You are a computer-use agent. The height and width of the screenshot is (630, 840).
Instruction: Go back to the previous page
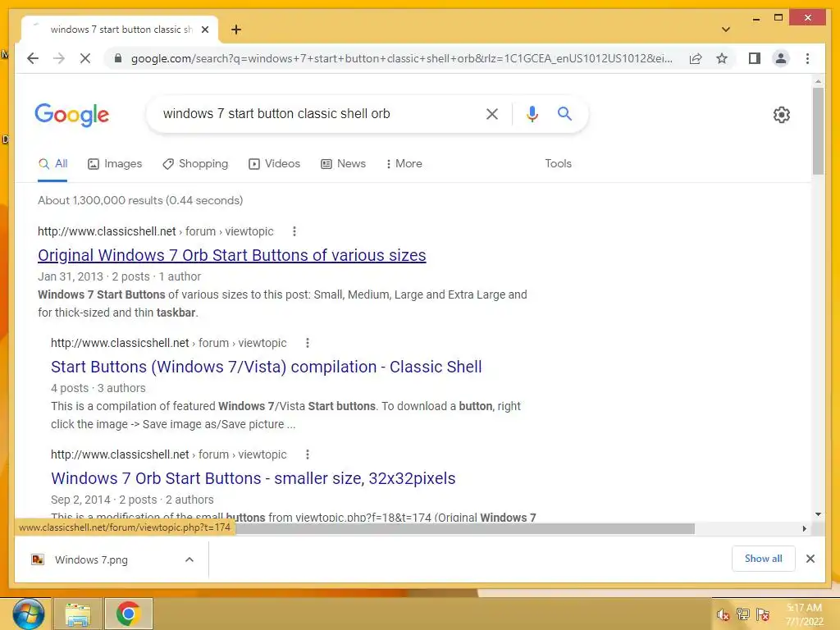click(x=33, y=58)
